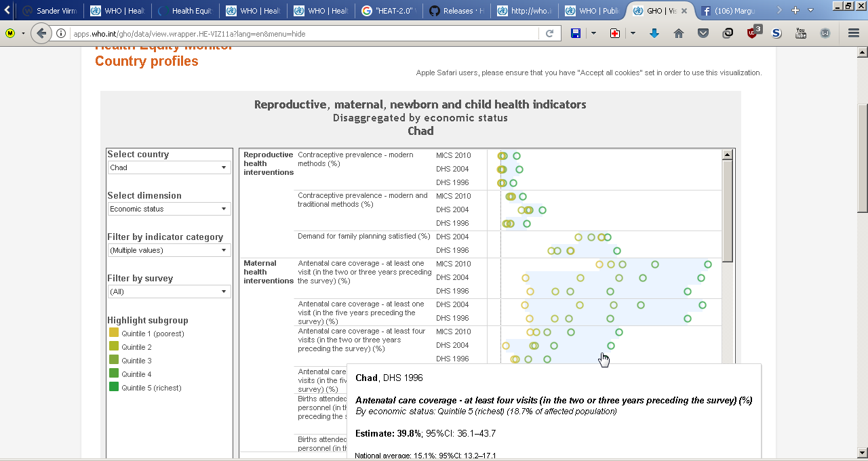Go back using the browser back arrow
This screenshot has height=461, width=868.
tap(42, 33)
